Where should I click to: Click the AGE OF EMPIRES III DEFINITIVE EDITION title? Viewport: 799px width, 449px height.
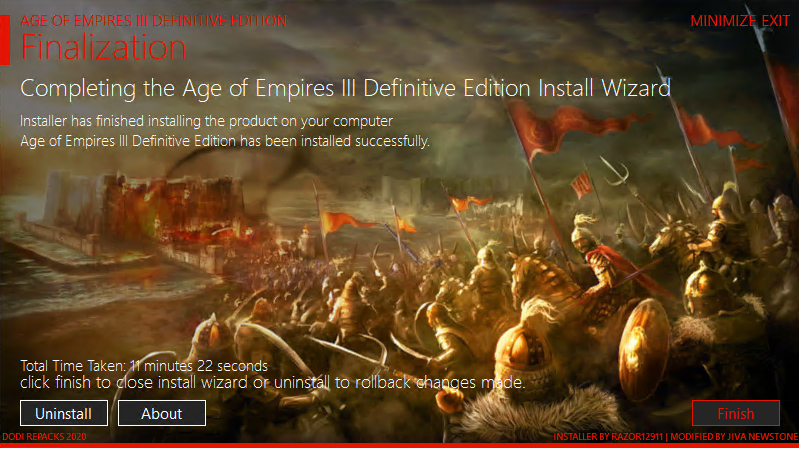point(153,21)
